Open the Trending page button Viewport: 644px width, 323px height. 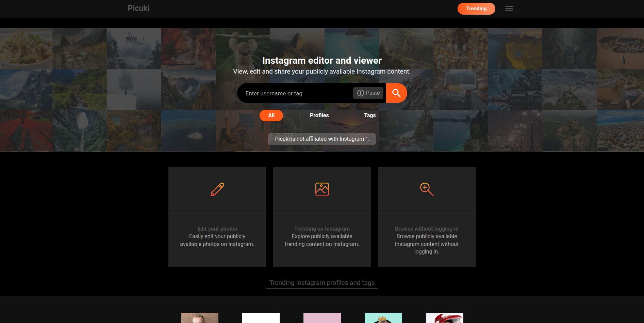(476, 9)
